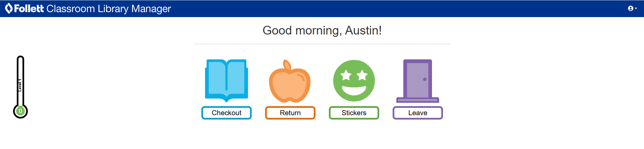Click the orange apple icon

click(x=290, y=82)
